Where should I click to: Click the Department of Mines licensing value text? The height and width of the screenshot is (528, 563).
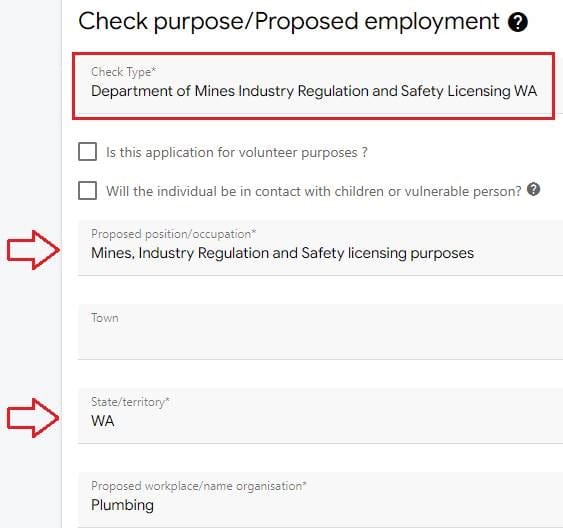click(314, 91)
